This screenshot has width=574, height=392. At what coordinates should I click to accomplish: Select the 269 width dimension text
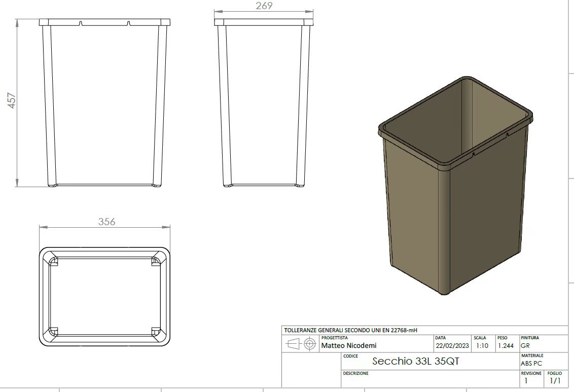click(x=264, y=6)
